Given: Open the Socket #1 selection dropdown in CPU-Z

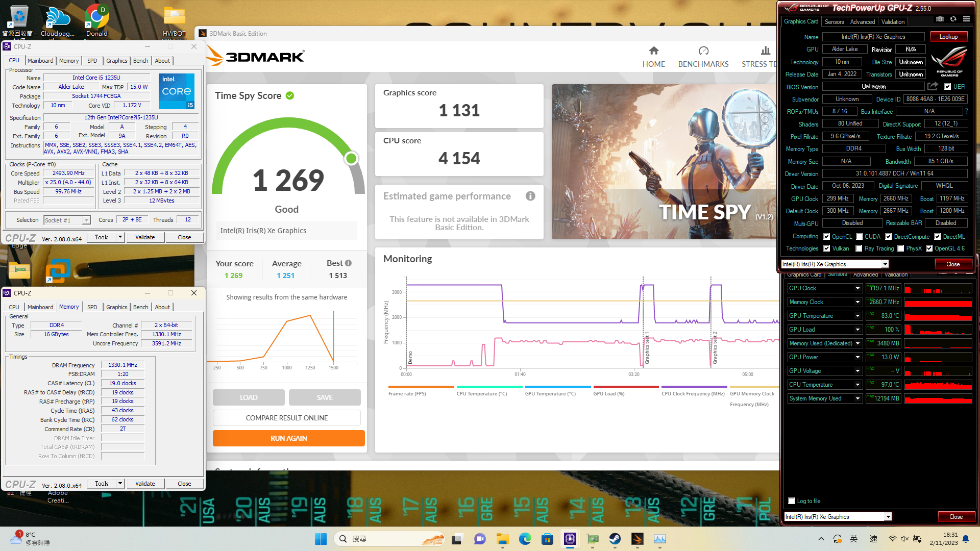Looking at the screenshot, I should (67, 220).
